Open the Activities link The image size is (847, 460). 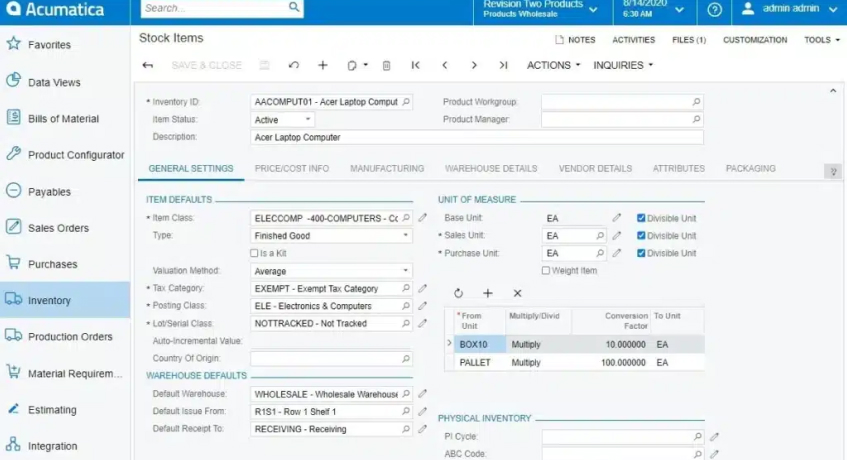[633, 40]
